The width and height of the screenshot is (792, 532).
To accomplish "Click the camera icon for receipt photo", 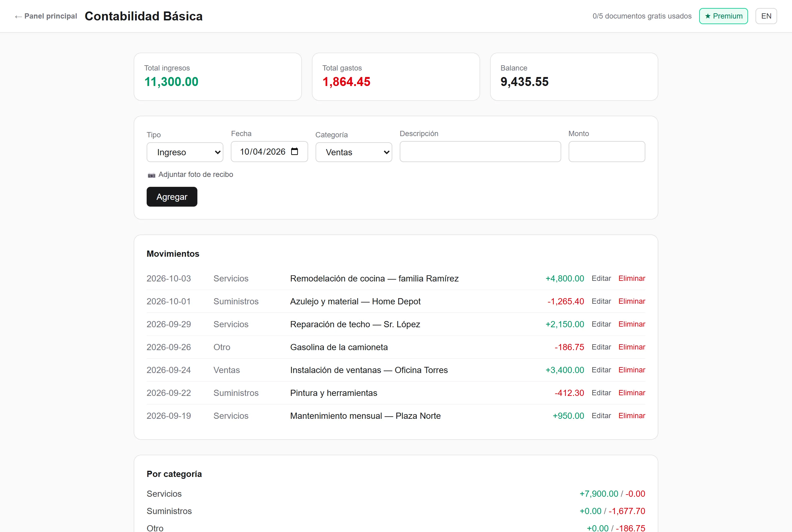I will pyautogui.click(x=151, y=175).
